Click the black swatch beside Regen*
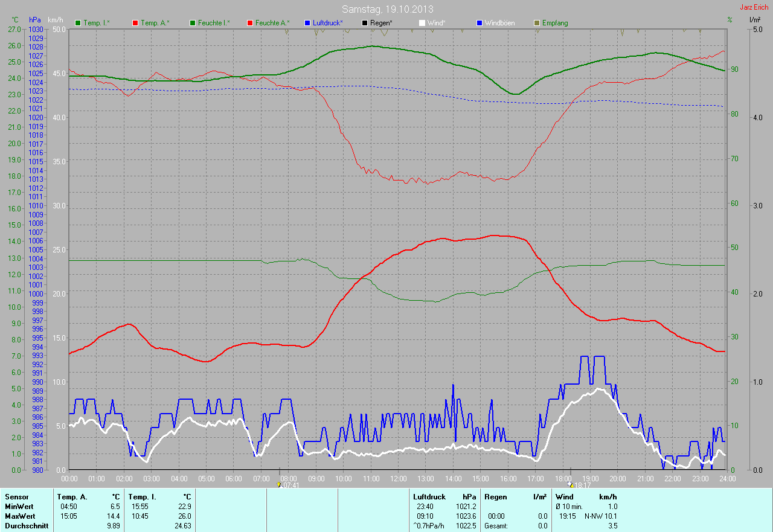This screenshot has height=532, width=773. (x=365, y=23)
